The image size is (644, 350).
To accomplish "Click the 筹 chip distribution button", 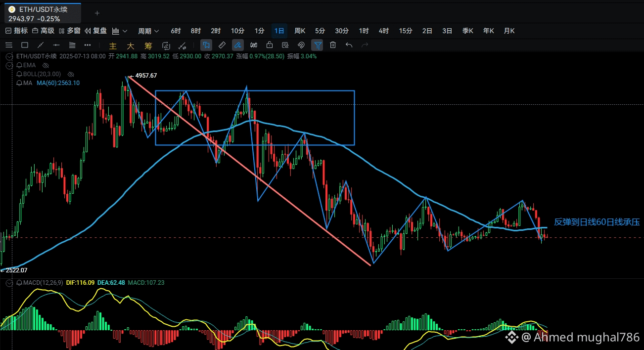I will [x=148, y=45].
